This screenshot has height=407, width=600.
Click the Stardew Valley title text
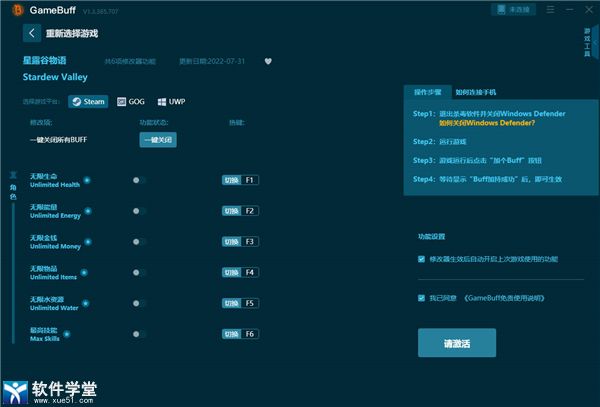(55, 77)
